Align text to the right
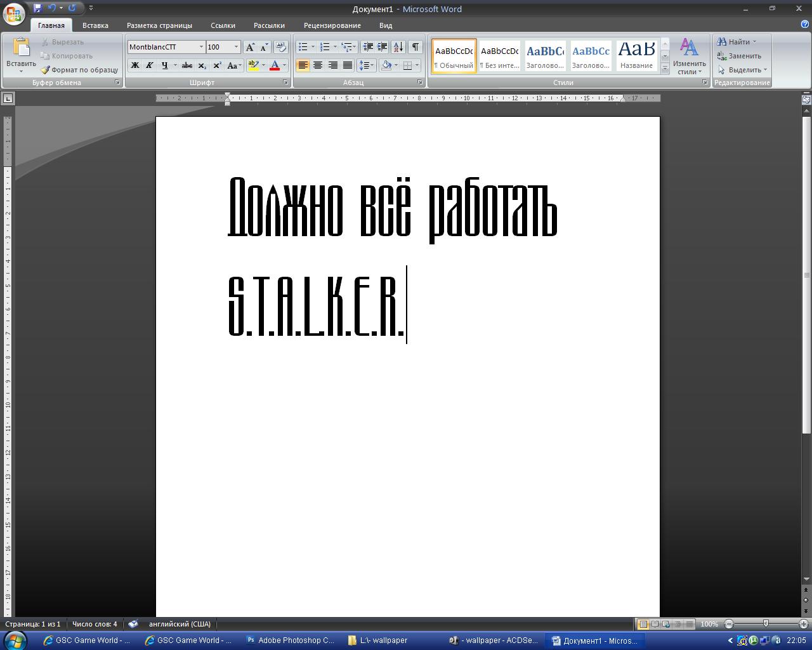This screenshot has width=812, height=650. pos(332,65)
